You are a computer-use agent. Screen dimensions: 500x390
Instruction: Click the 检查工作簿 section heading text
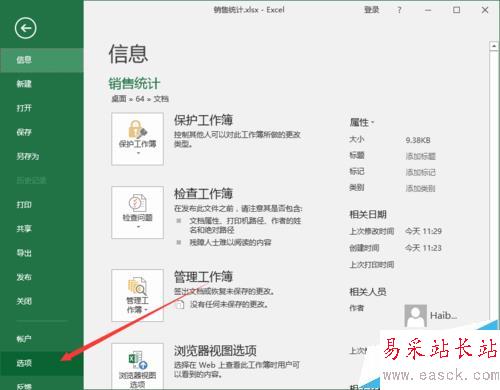click(x=203, y=193)
